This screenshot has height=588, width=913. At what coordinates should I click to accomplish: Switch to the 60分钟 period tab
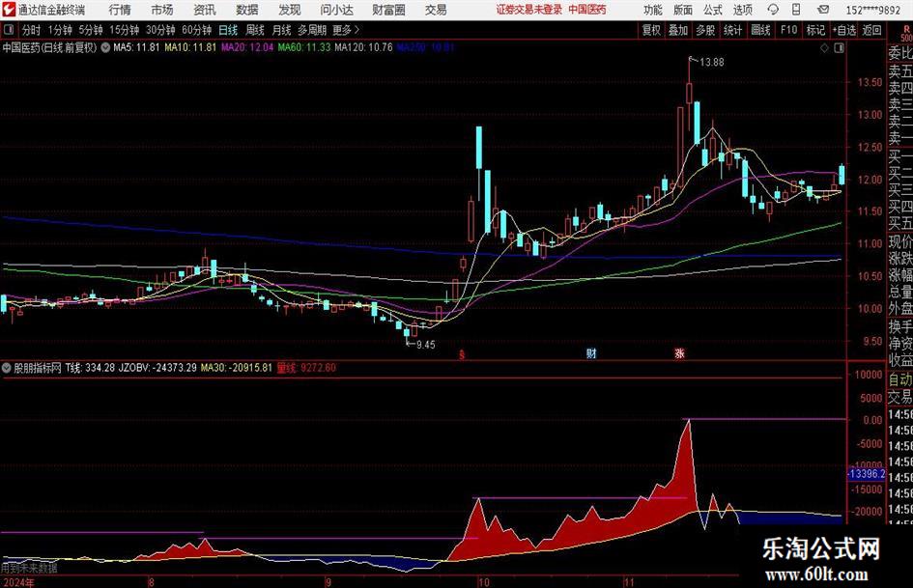(x=197, y=30)
